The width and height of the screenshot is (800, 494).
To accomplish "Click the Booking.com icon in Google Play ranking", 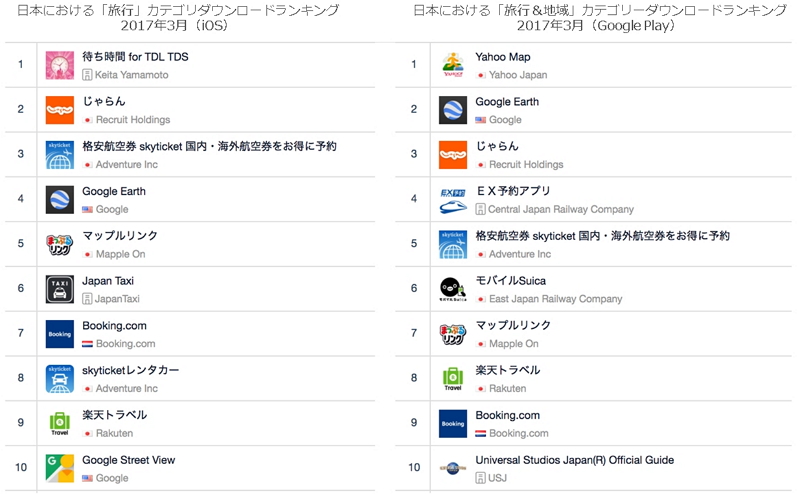I will coord(453,424).
